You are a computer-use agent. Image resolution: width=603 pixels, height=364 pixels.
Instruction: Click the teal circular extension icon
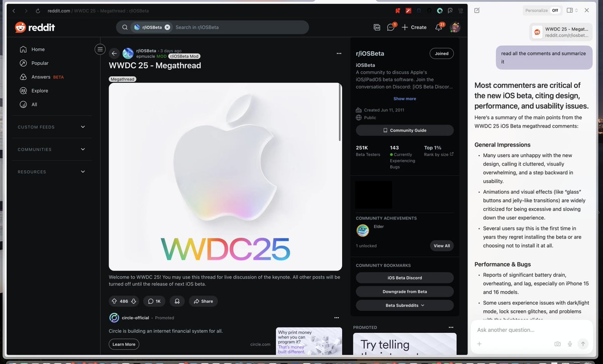coord(439,11)
